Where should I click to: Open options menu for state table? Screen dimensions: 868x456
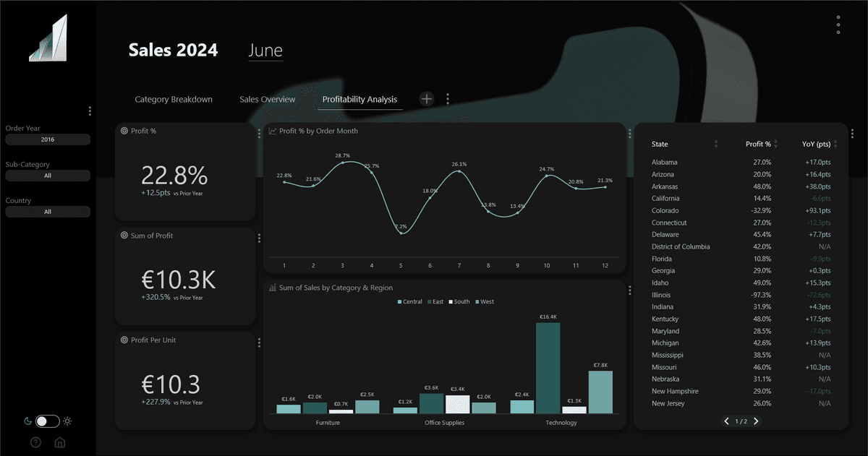(852, 134)
